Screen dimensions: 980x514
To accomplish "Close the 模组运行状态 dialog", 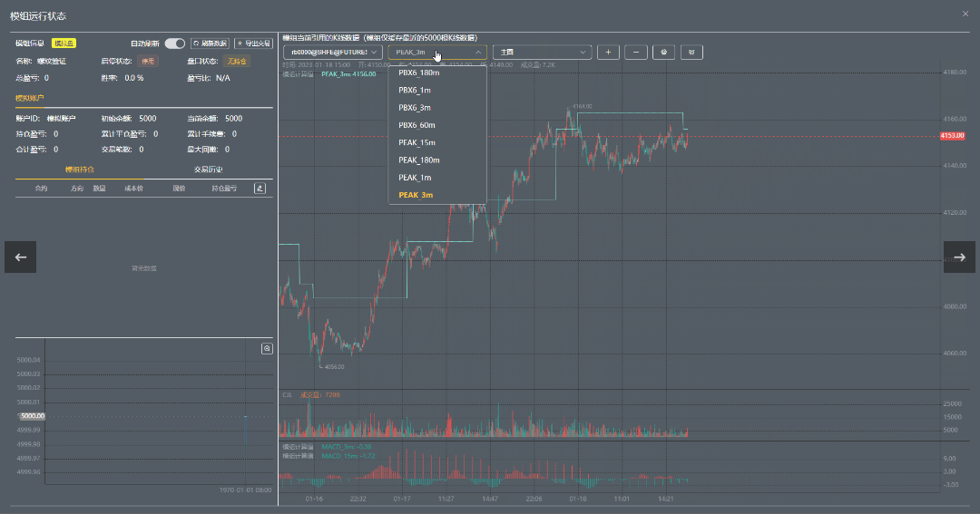I will click(965, 14).
